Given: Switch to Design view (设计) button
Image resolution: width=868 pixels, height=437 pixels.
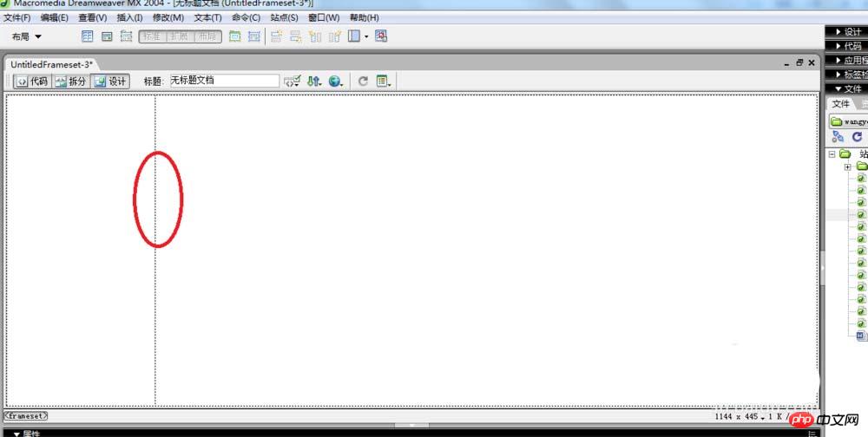Looking at the screenshot, I should (x=110, y=82).
